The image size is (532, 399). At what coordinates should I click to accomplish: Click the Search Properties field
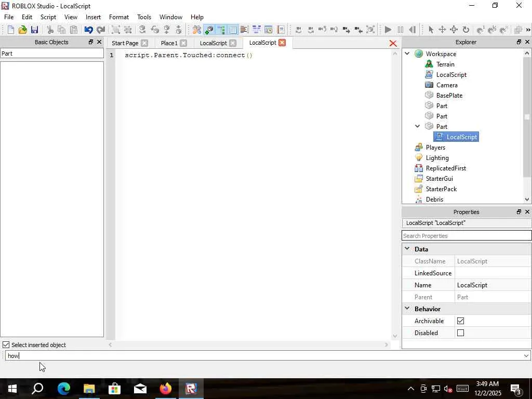pos(467,235)
